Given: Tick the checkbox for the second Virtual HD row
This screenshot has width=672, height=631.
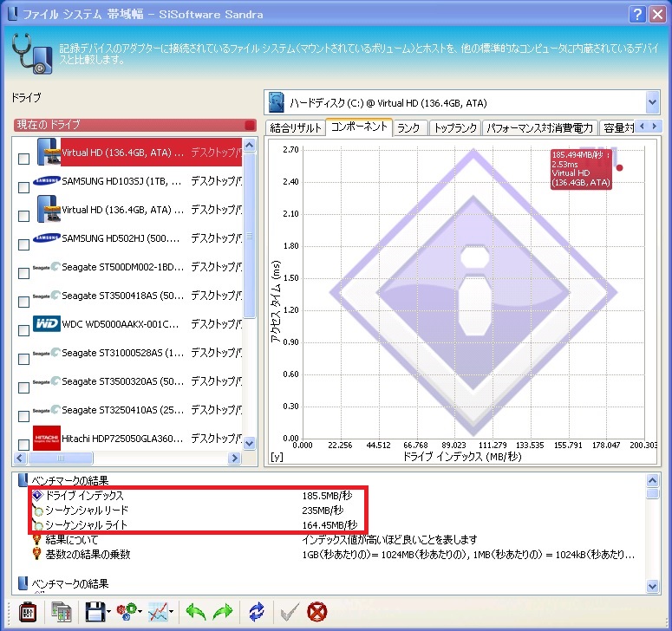Looking at the screenshot, I should coord(24,216).
